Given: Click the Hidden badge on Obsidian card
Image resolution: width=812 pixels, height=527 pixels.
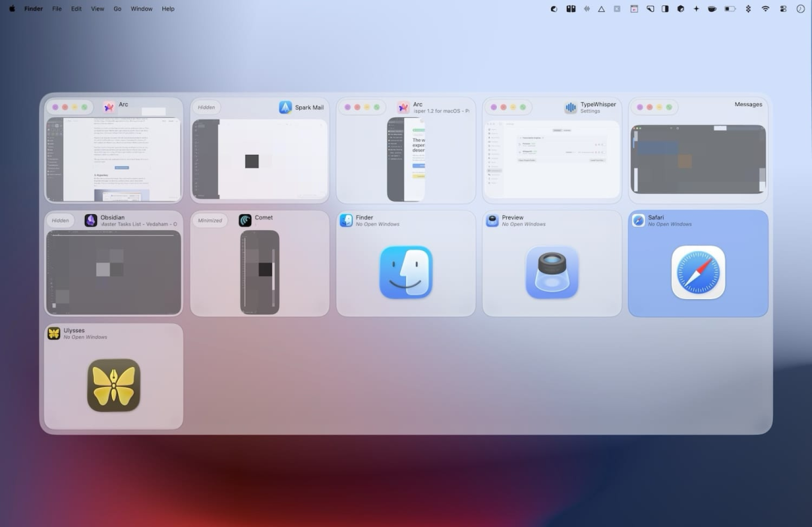Looking at the screenshot, I should click(60, 220).
